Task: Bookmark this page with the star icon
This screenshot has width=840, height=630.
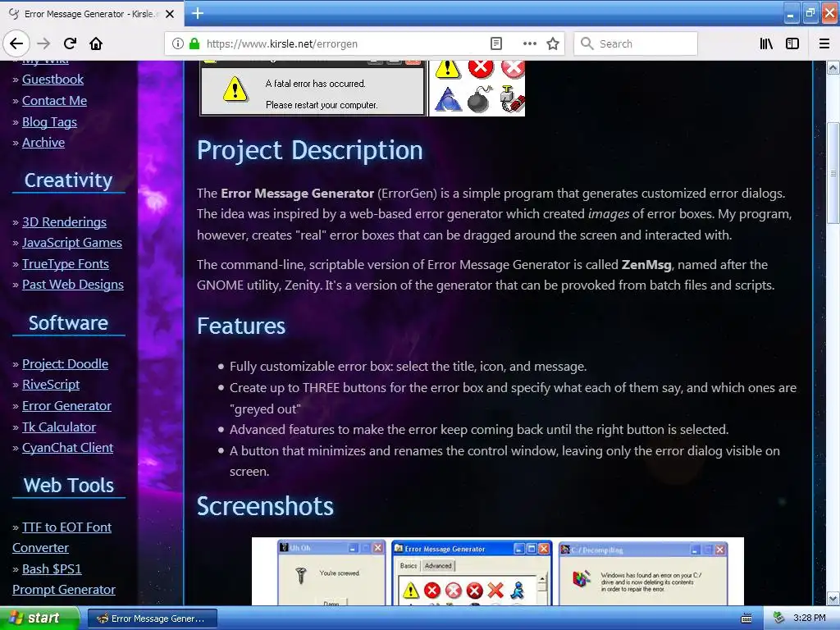Action: pyautogui.click(x=553, y=43)
